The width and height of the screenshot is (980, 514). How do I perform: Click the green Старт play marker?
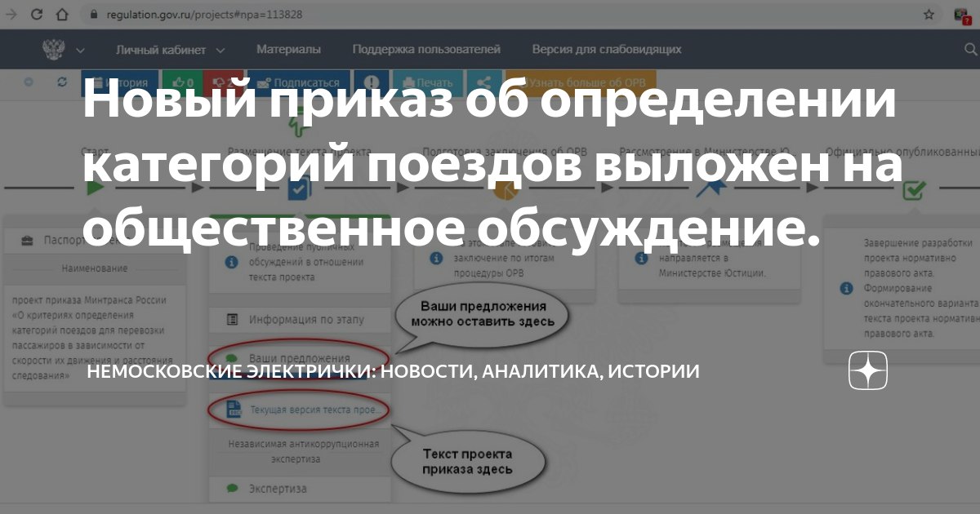point(96,187)
